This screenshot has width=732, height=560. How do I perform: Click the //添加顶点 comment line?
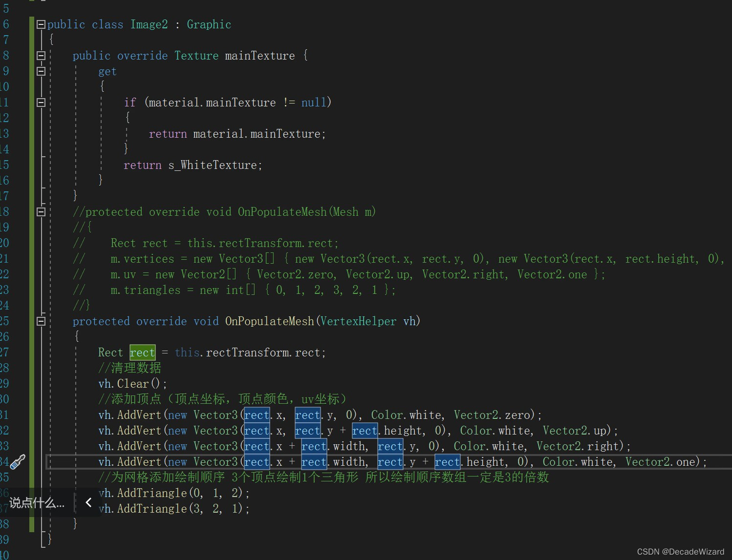222,399
